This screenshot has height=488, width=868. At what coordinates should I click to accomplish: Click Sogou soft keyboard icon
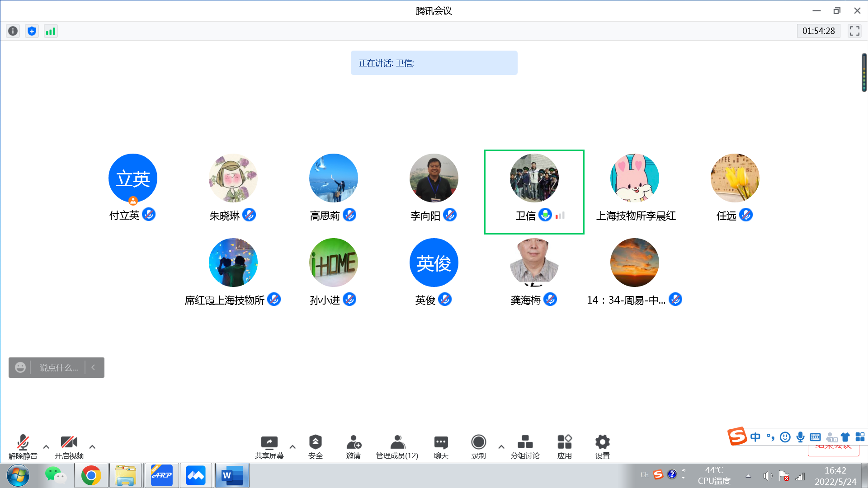point(816,437)
